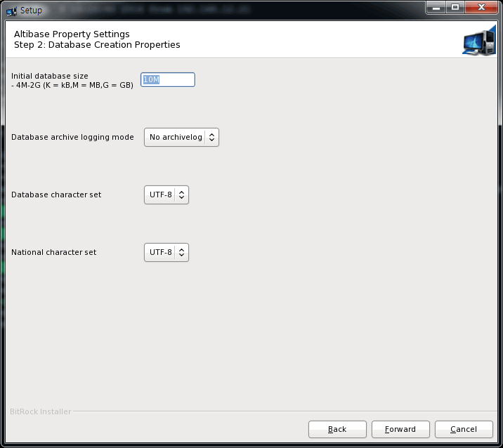Click the "Database archive logging mode" label

pyautogui.click(x=72, y=137)
